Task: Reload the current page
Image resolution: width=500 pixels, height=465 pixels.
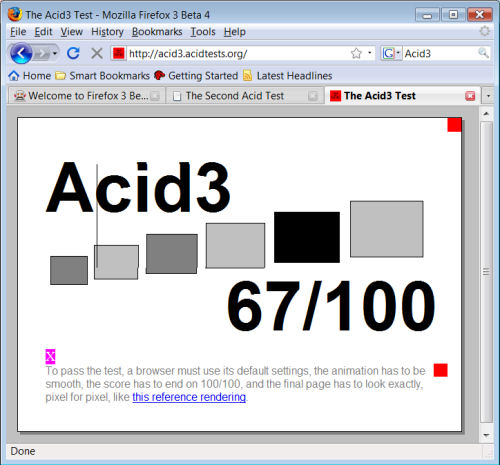Action: click(73, 53)
